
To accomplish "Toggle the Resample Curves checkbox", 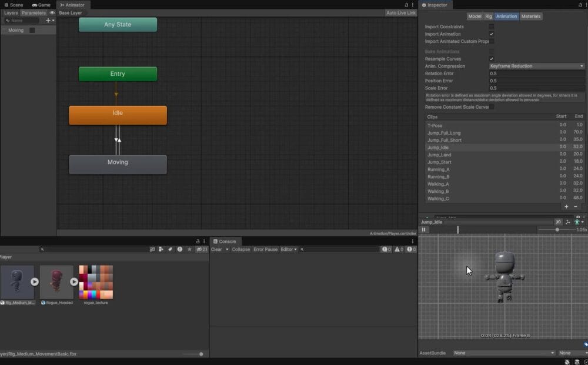I will click(491, 59).
